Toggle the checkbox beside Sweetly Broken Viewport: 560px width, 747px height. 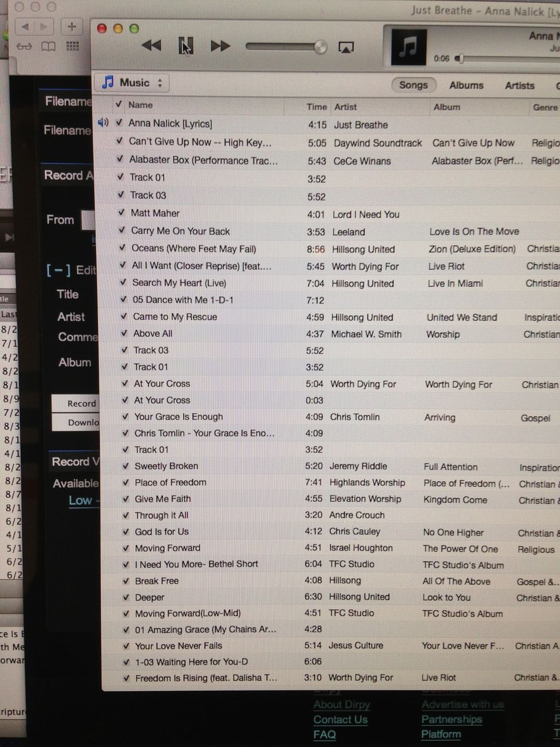(x=125, y=466)
